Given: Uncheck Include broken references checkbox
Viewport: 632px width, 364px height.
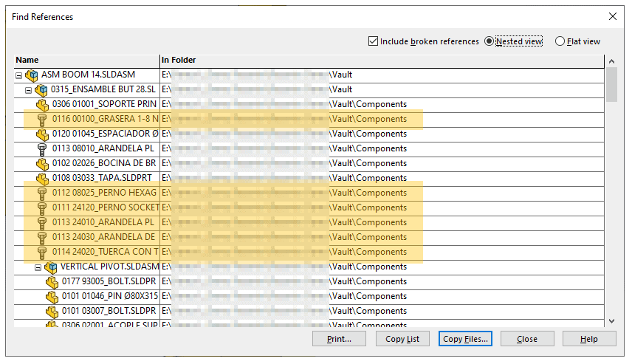Looking at the screenshot, I should click(373, 41).
